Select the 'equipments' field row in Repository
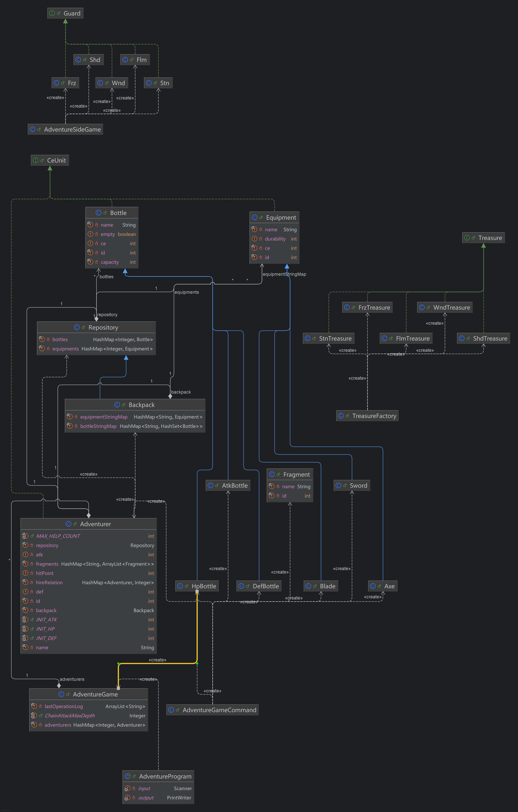 [96, 349]
